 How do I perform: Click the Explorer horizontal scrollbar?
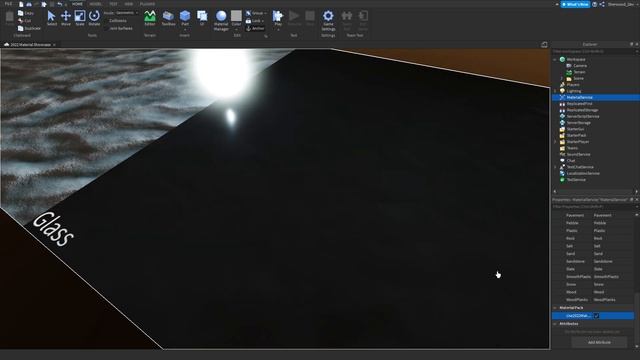click(596, 191)
